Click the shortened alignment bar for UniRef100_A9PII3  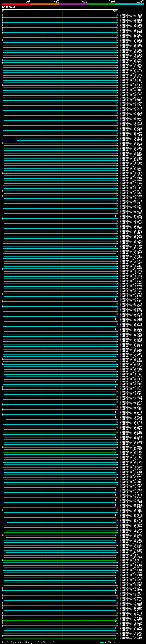pyautogui.click(x=67, y=138)
